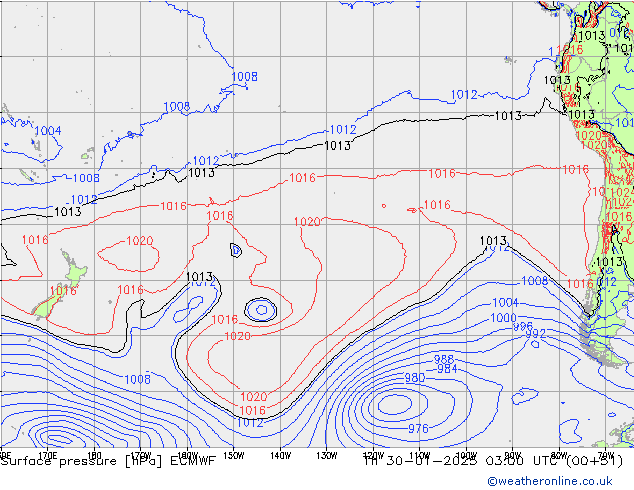Viewport: 634px width, 490px height.
Task: Click the "110W" longitude label
Action: 420,456
